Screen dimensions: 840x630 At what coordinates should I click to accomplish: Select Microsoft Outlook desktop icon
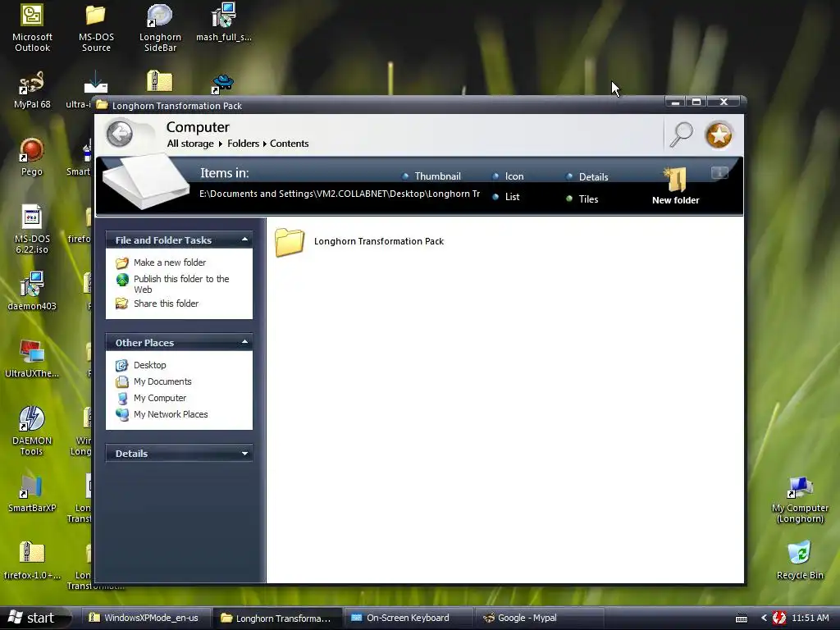pos(32,28)
